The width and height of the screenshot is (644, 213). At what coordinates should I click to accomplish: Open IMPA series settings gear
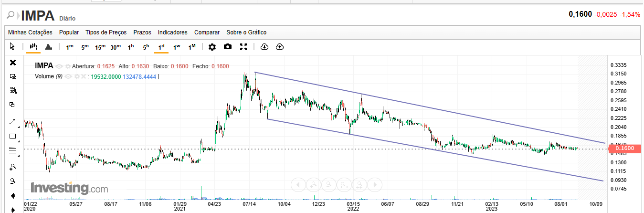pos(68,66)
